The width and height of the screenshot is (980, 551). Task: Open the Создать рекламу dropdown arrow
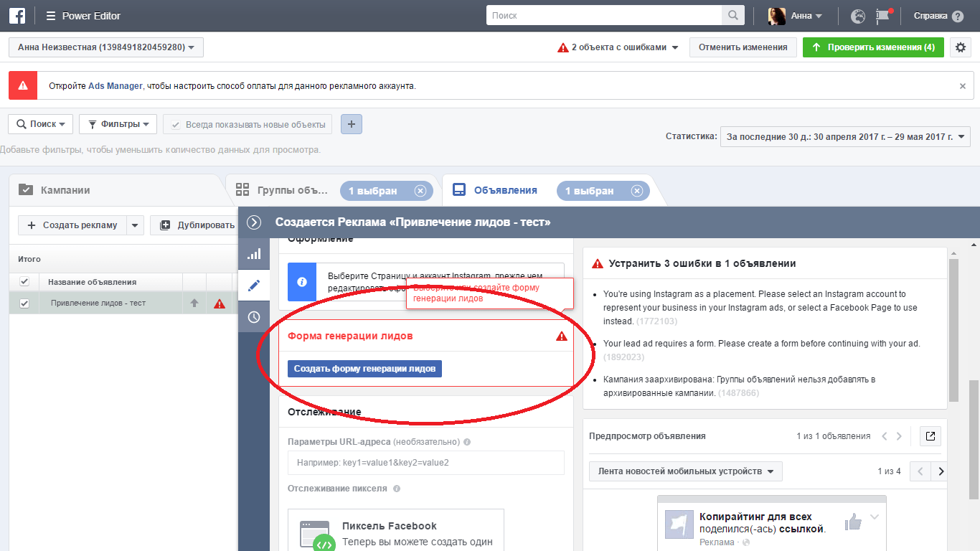[x=136, y=225]
